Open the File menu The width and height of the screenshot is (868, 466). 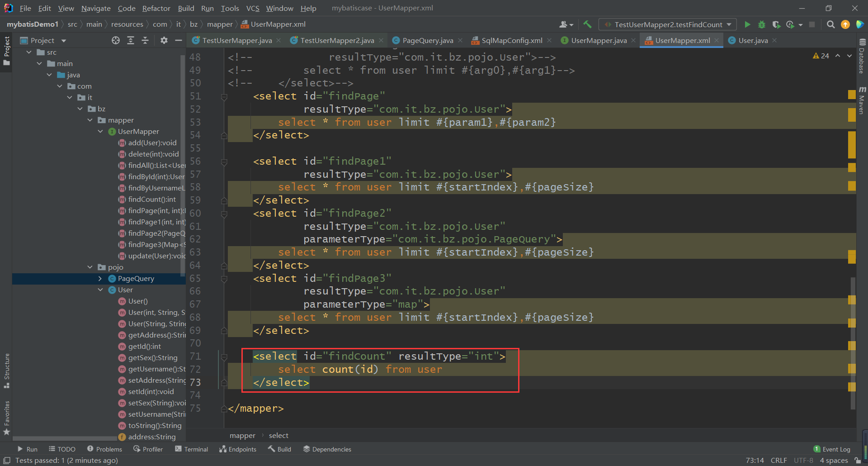point(25,8)
